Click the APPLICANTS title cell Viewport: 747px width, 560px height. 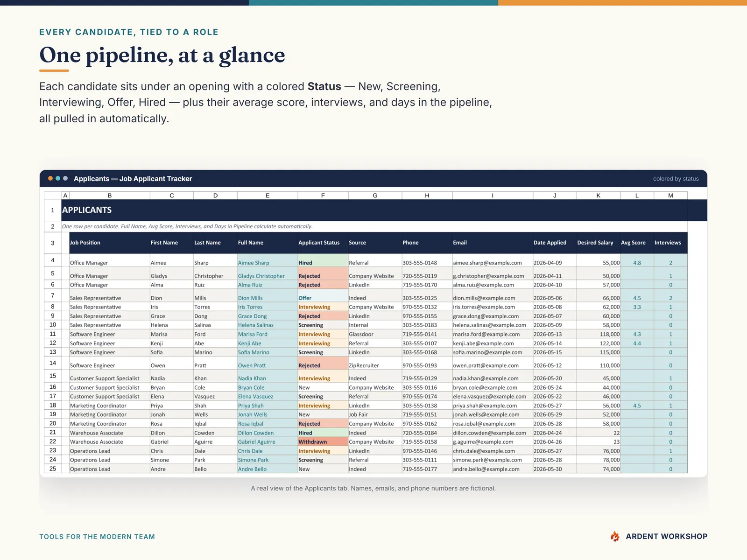point(87,210)
